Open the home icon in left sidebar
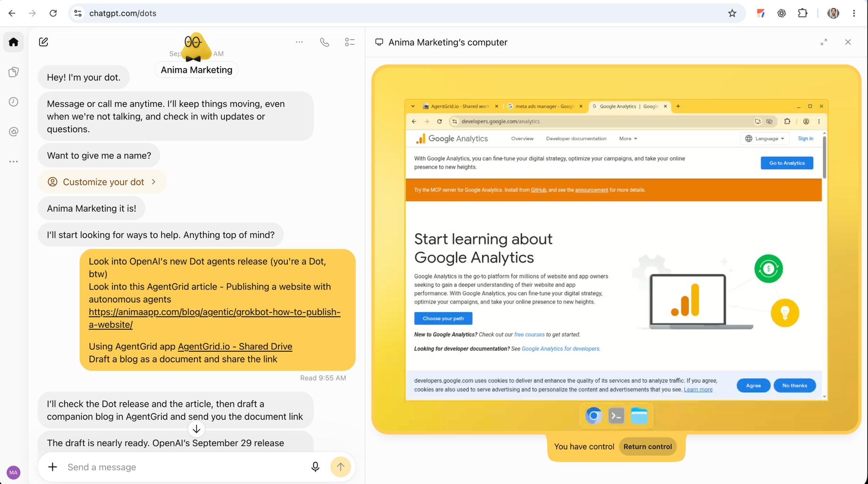This screenshot has width=868, height=484. coord(13,42)
